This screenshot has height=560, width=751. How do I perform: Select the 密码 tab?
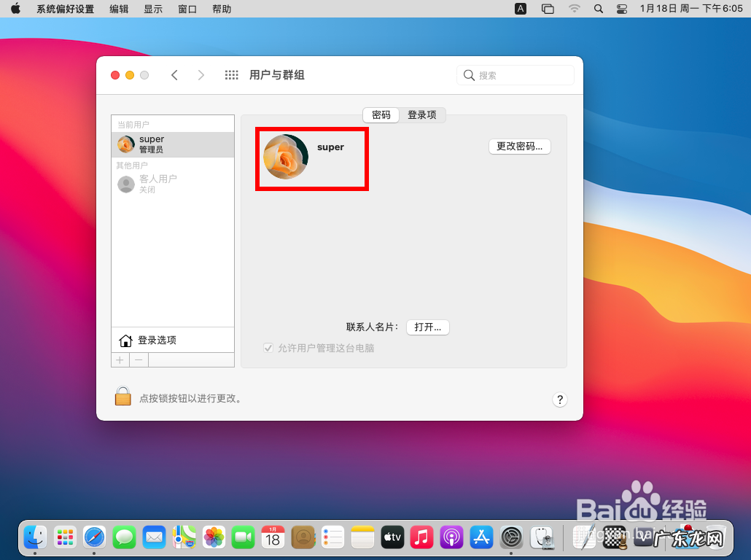pyautogui.click(x=381, y=115)
